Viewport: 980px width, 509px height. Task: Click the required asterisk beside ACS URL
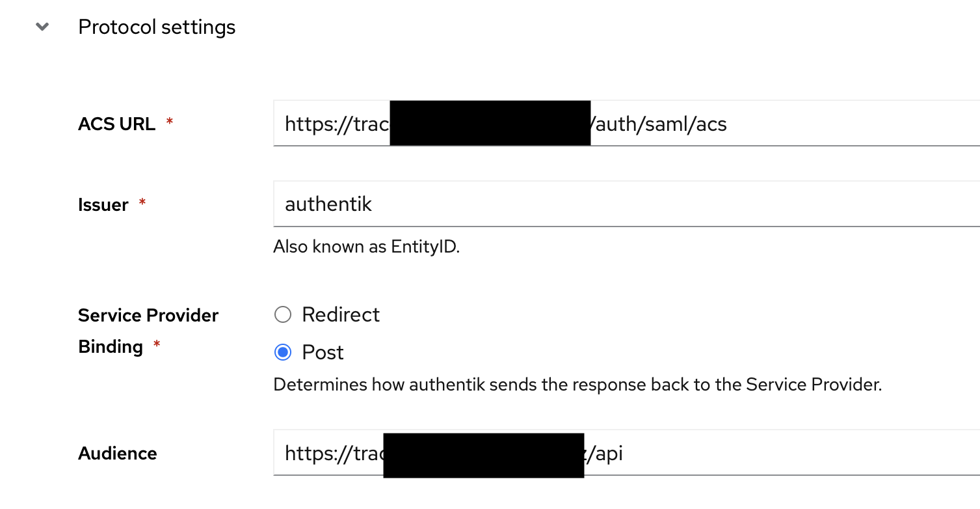coord(169,121)
